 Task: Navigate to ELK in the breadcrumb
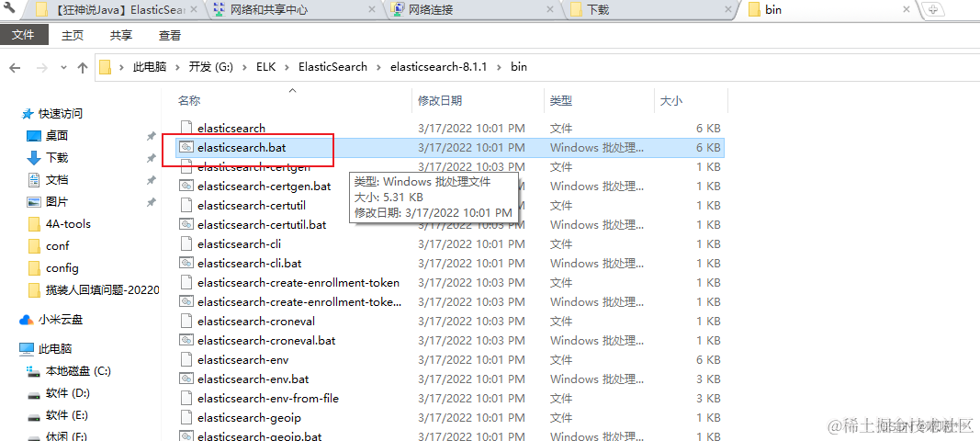pyautogui.click(x=266, y=67)
